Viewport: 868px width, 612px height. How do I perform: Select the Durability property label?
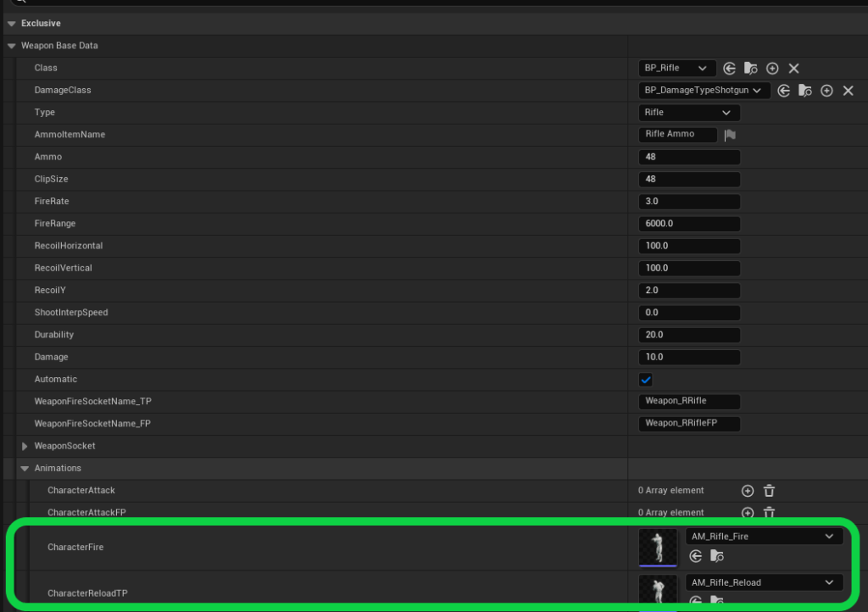[53, 335]
